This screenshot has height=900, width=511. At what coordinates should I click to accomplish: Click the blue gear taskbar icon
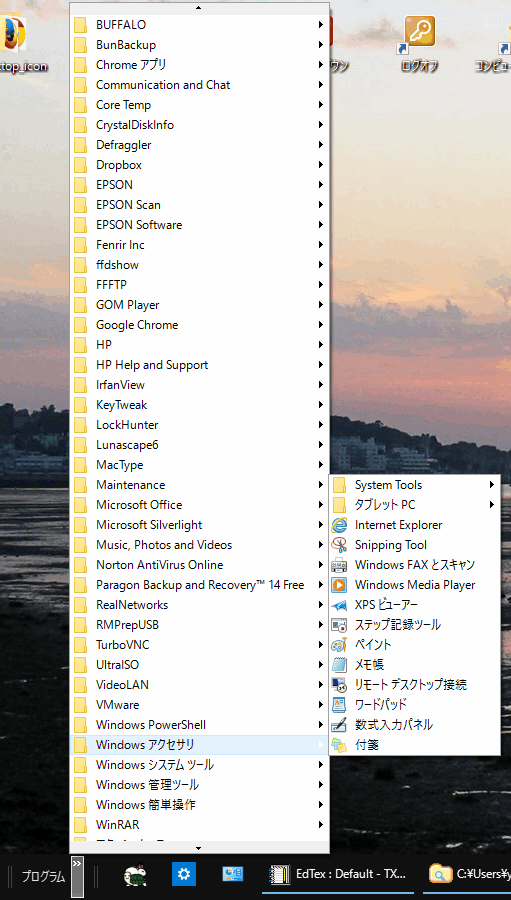[x=184, y=874]
